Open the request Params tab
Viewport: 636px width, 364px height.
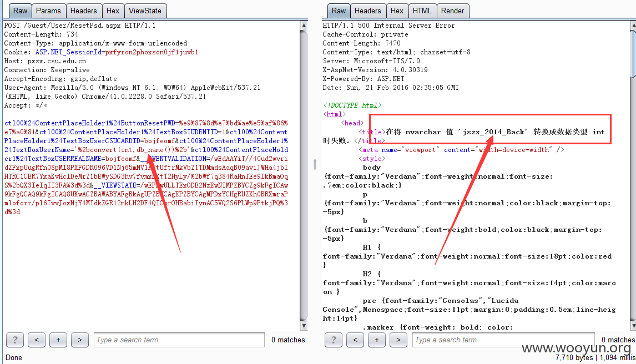point(48,11)
